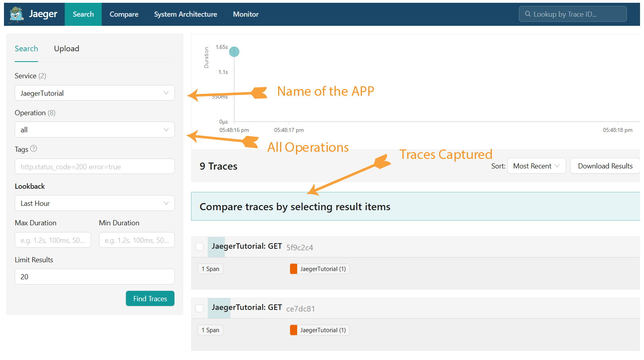The image size is (644, 360).
Task: Open the Lookback dropdown showing Last Hour
Action: 95,203
